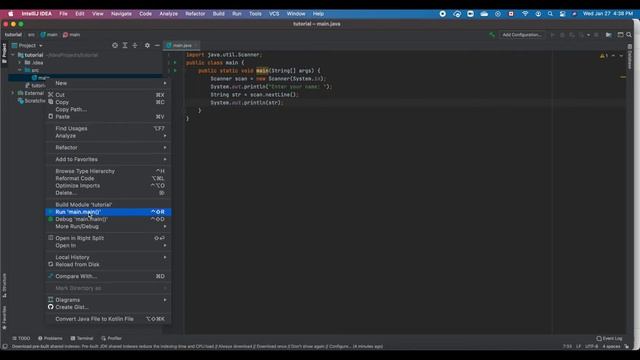The image size is (640, 360).
Task: Expand the New submenu arrow
Action: click(x=165, y=83)
